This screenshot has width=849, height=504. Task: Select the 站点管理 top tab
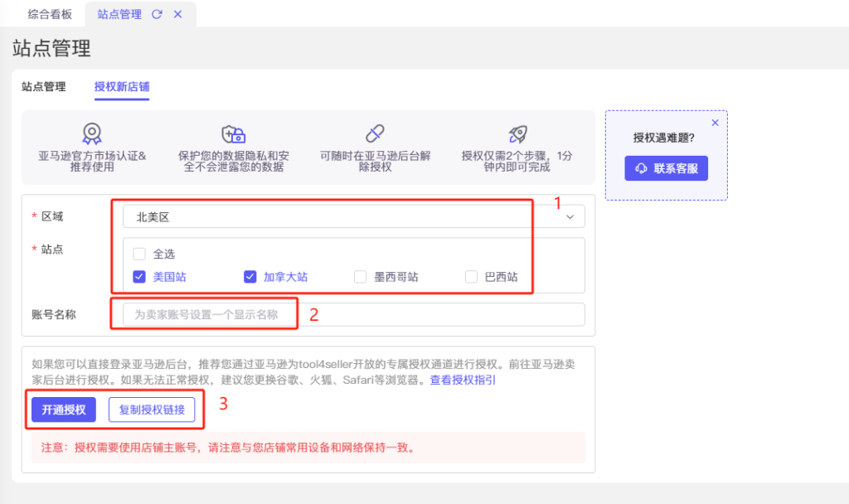(119, 14)
